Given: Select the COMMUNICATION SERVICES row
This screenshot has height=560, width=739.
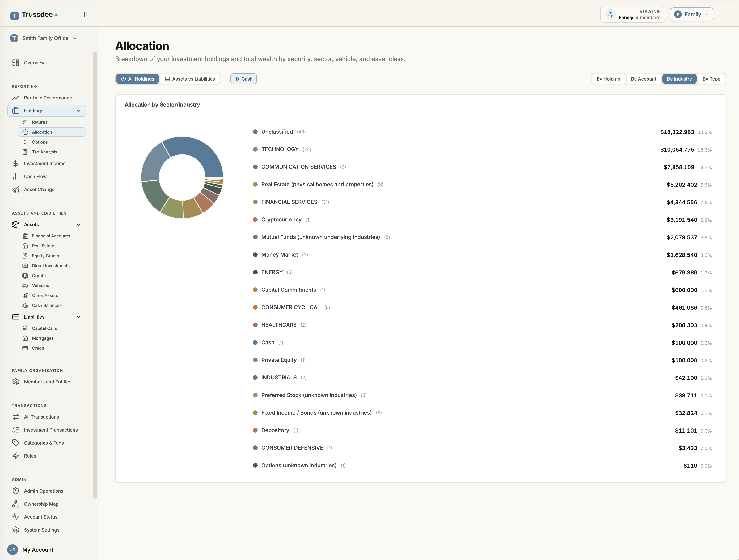Looking at the screenshot, I should pyautogui.click(x=482, y=167).
